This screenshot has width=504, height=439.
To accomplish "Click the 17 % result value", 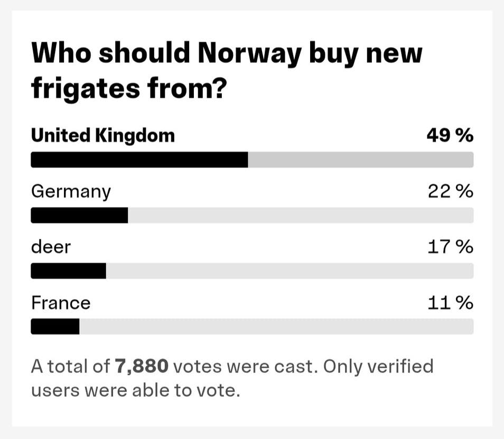I will pyautogui.click(x=450, y=247).
